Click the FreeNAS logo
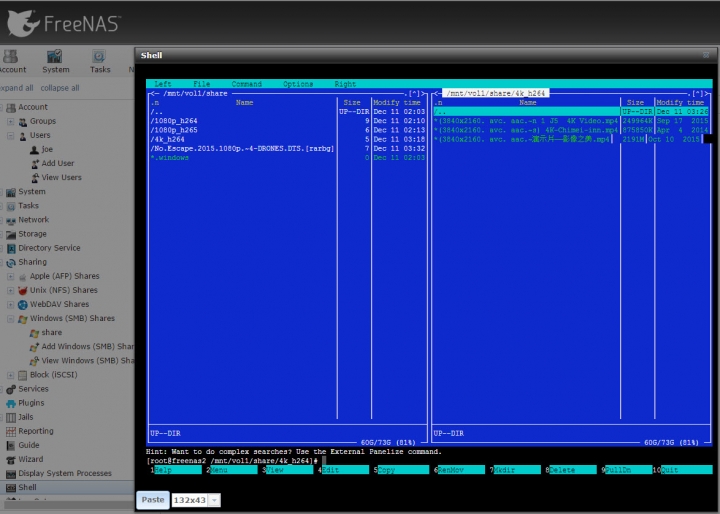This screenshot has width=720, height=514. pos(64,23)
